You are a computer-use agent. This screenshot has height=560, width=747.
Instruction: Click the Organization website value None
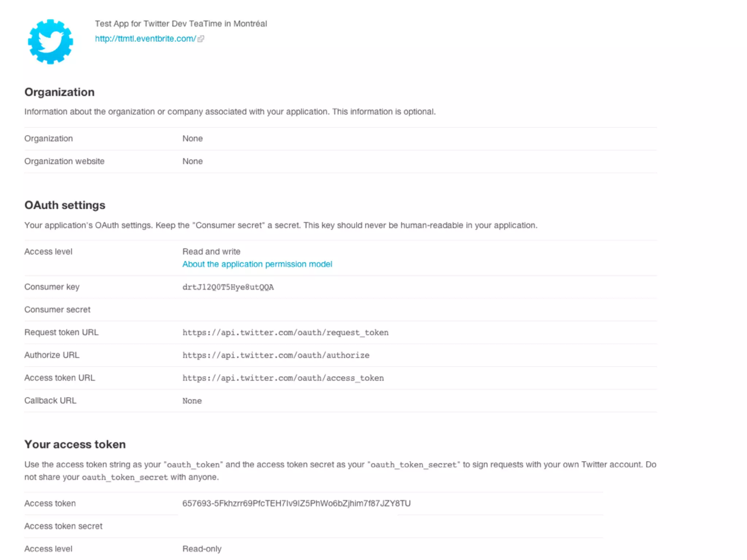pyautogui.click(x=193, y=161)
